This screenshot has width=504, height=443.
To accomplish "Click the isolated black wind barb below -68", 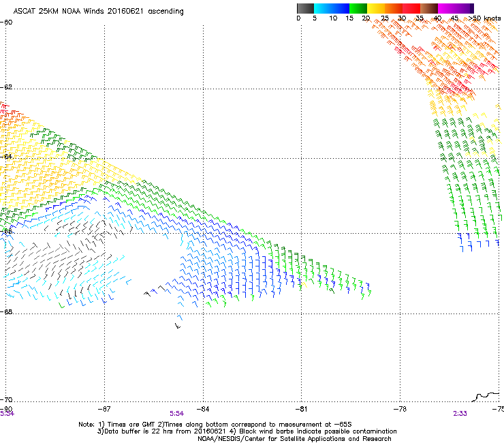I will [x=178, y=326].
